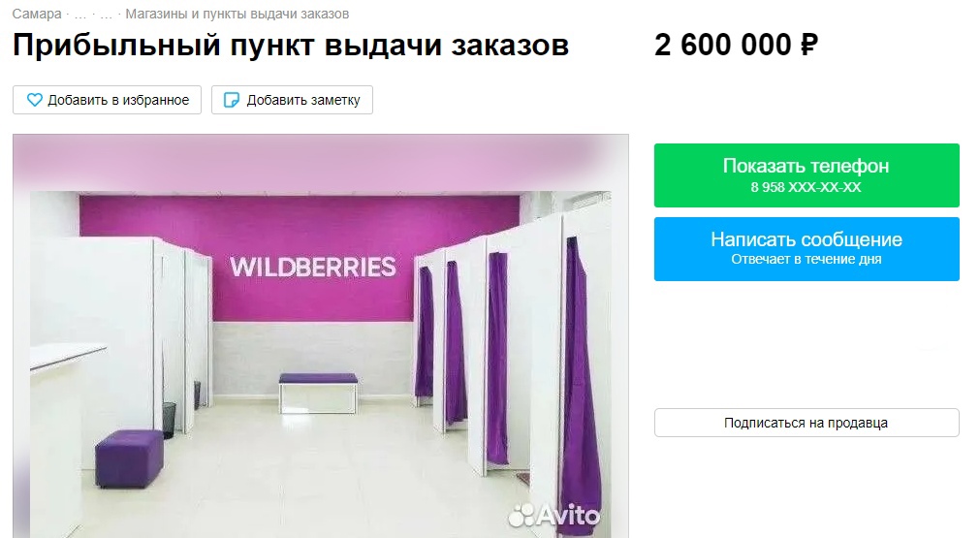Show the seller's phone number
980x538 pixels.
(806, 174)
